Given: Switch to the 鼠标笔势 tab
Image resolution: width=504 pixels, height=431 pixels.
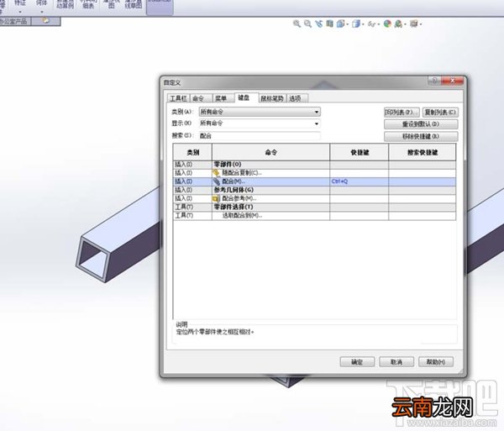Looking at the screenshot, I should (272, 98).
